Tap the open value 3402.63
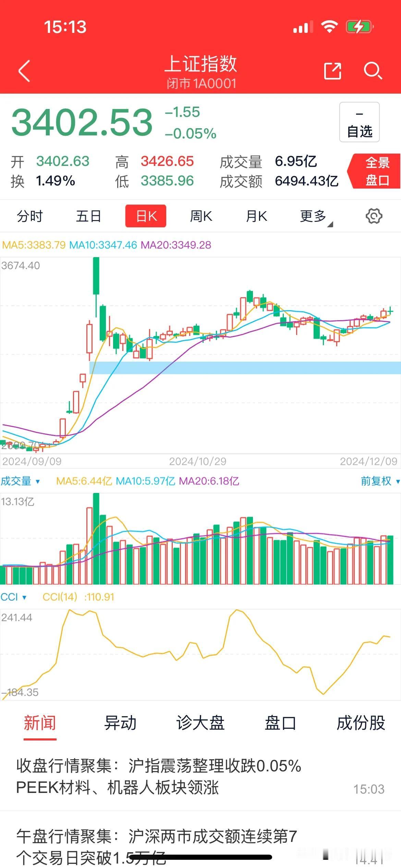The image size is (401, 868). pyautogui.click(x=63, y=161)
